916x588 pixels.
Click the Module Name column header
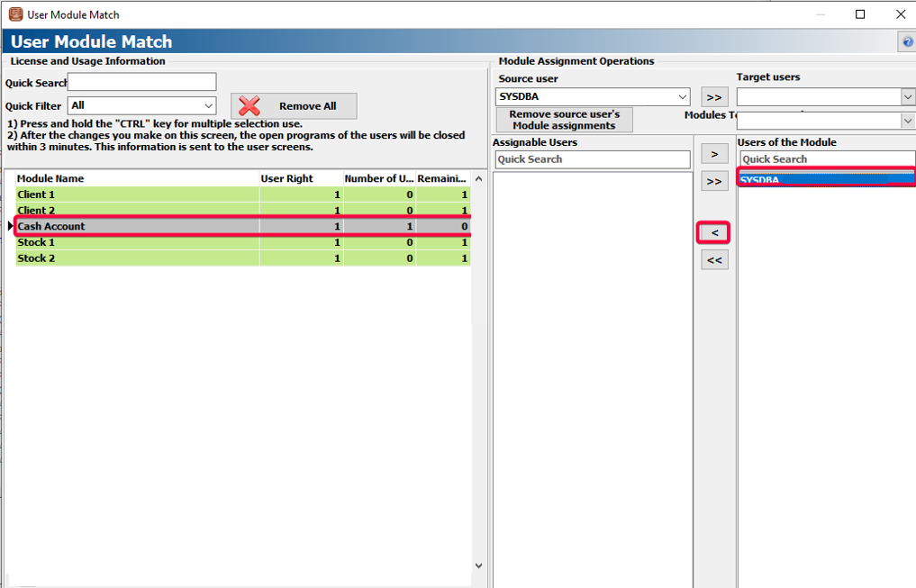135,178
